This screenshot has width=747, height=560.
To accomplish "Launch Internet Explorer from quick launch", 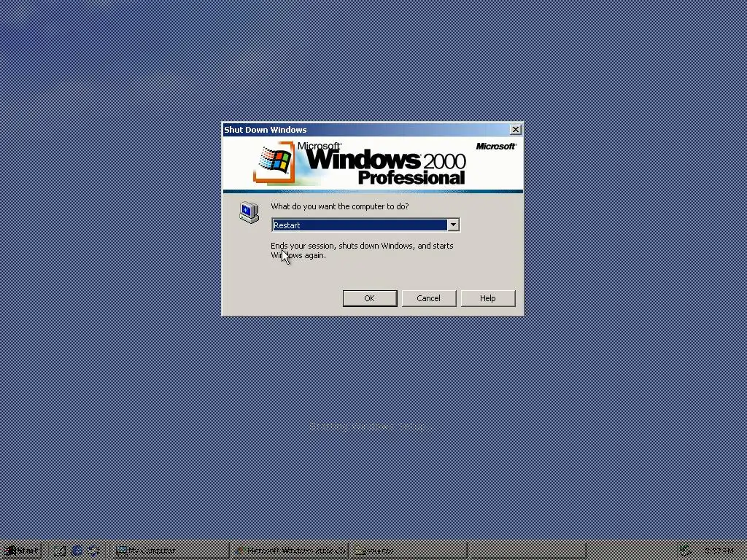I will click(77, 551).
